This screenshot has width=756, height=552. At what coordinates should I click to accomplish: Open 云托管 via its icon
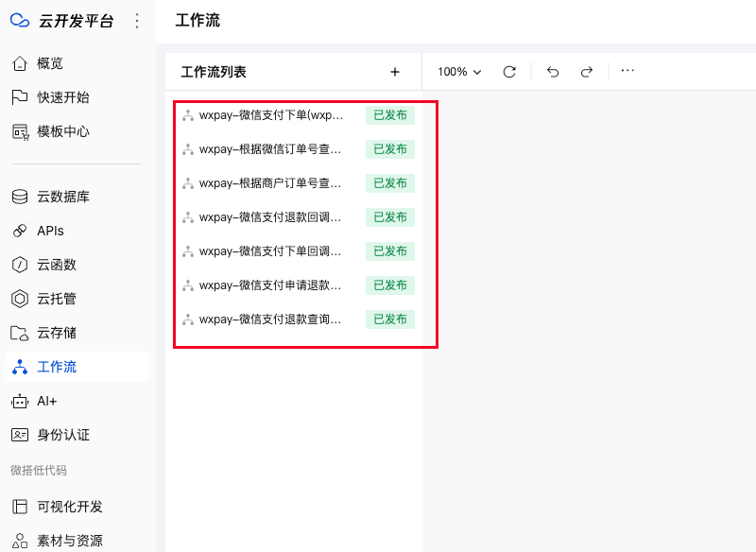coord(20,299)
